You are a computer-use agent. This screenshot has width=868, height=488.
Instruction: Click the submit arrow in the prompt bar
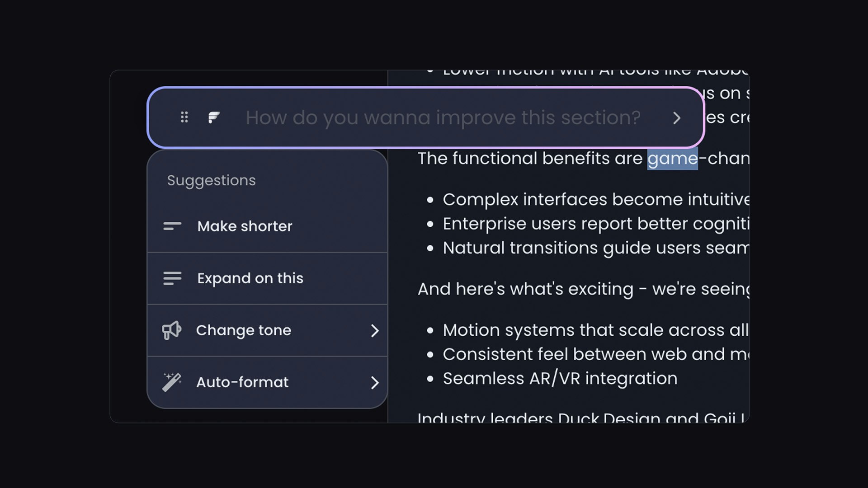(677, 118)
